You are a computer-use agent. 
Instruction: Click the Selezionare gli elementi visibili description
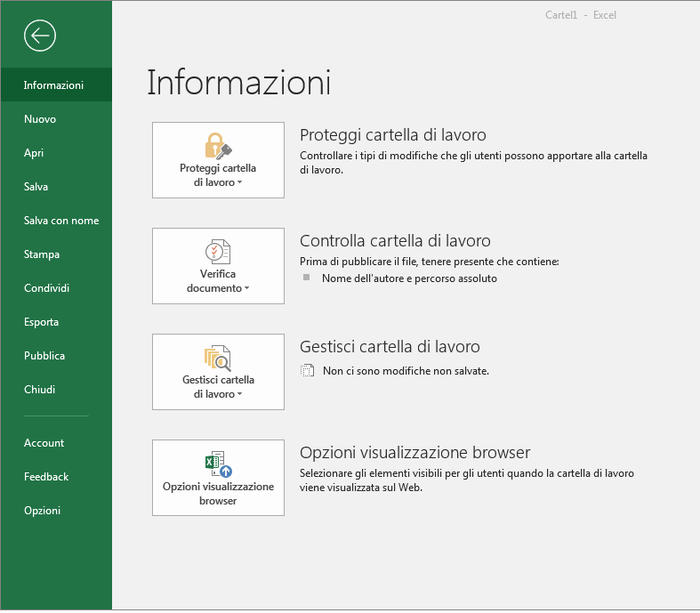(x=466, y=480)
